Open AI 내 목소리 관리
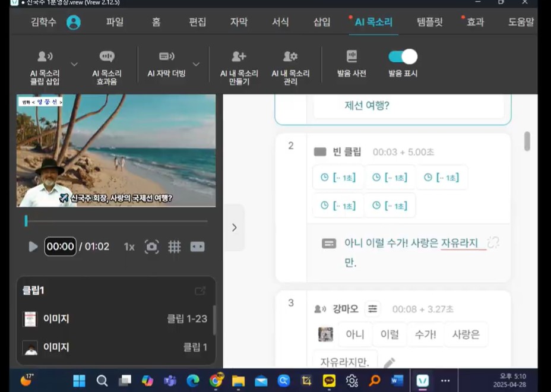The width and height of the screenshot is (551, 392). click(x=290, y=57)
